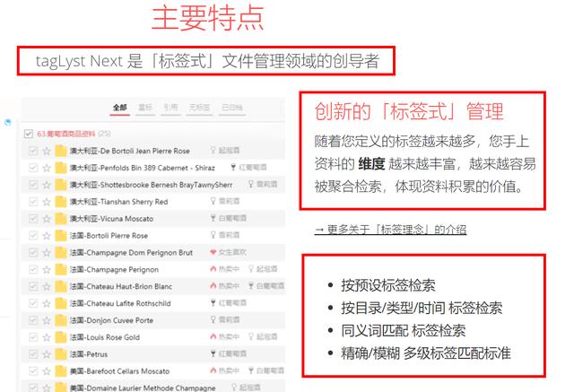Open the 星标 tab
This screenshot has height=392, width=574.
(144, 108)
